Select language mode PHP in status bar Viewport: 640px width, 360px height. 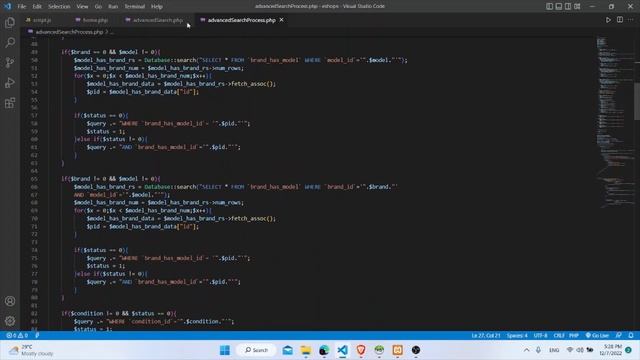click(x=574, y=336)
